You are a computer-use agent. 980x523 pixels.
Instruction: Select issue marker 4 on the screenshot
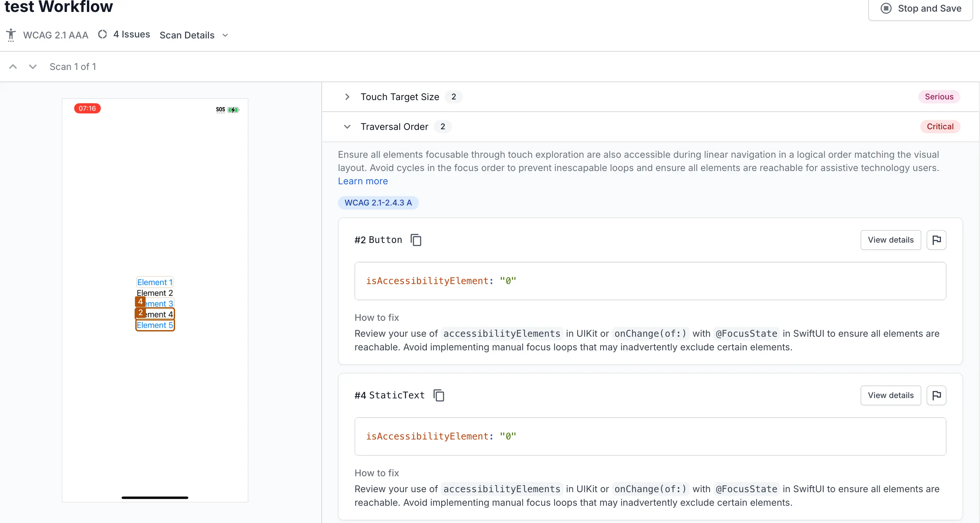click(140, 301)
